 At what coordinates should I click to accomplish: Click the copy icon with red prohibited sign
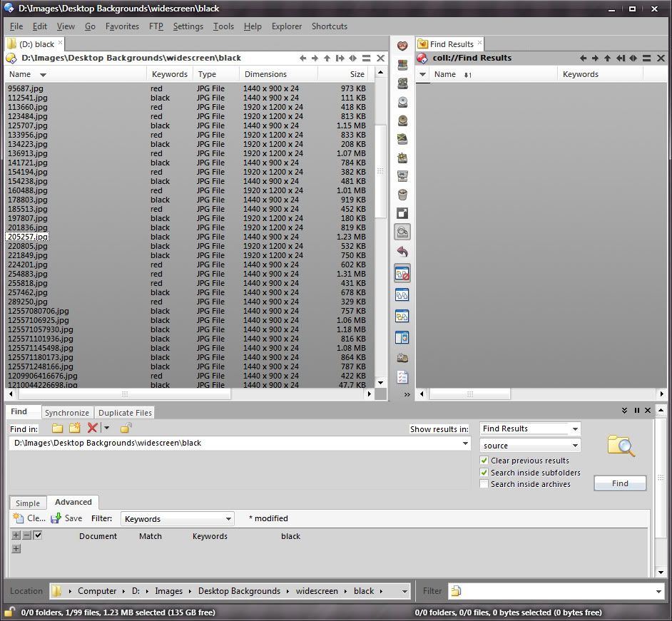click(x=402, y=273)
